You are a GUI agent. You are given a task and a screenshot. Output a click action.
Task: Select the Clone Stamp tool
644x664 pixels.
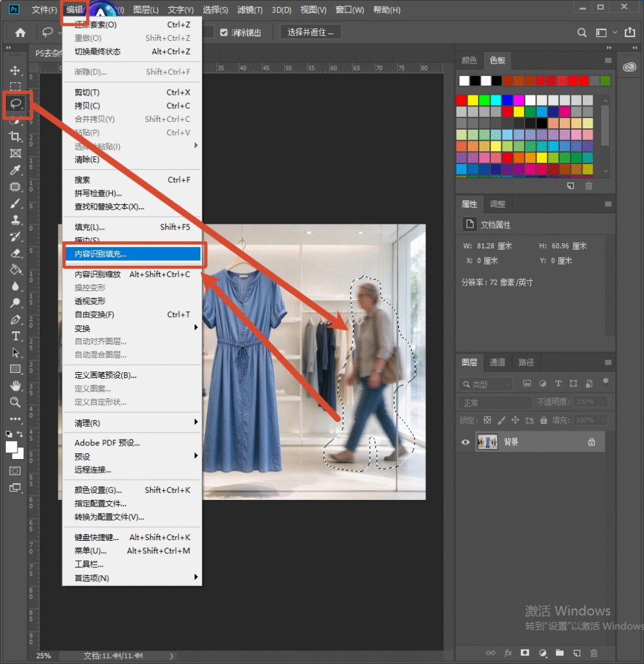[16, 220]
